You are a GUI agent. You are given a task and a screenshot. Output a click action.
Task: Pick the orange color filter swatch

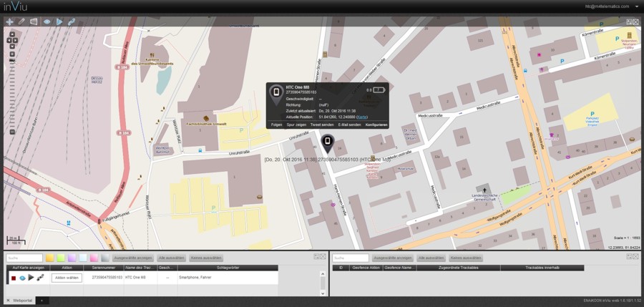pos(49,258)
